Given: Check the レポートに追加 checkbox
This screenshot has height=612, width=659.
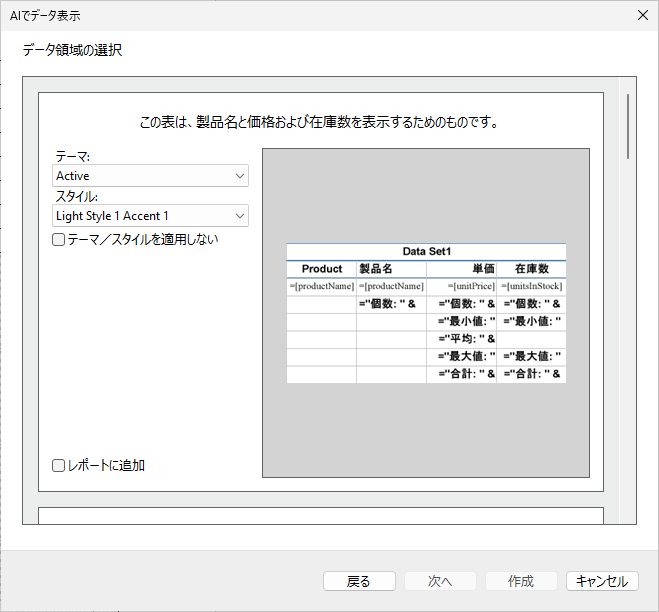Looking at the screenshot, I should click(58, 465).
